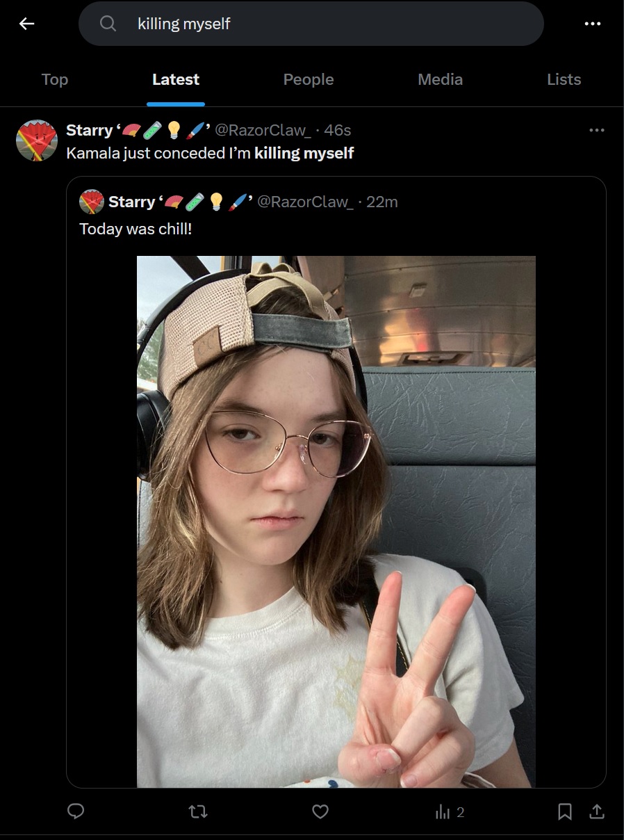Screen dimensions: 624x840
Task: Open the quoted post's selfie photo
Action: click(336, 522)
